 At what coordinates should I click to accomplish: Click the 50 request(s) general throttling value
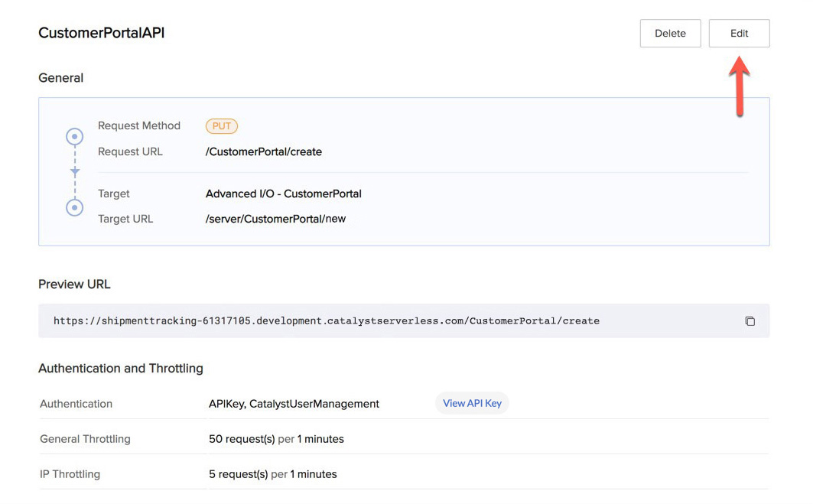276,439
